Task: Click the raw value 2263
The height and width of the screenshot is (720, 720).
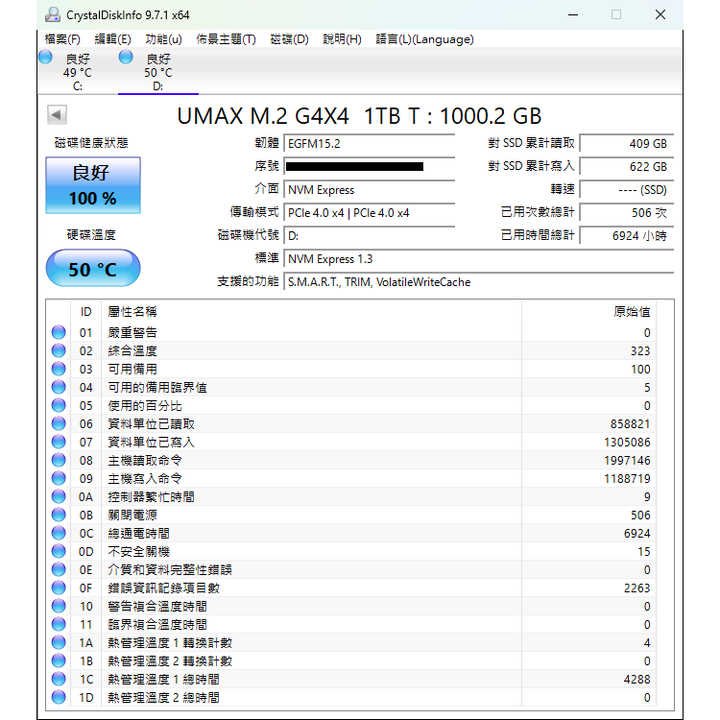Action: pos(637,588)
